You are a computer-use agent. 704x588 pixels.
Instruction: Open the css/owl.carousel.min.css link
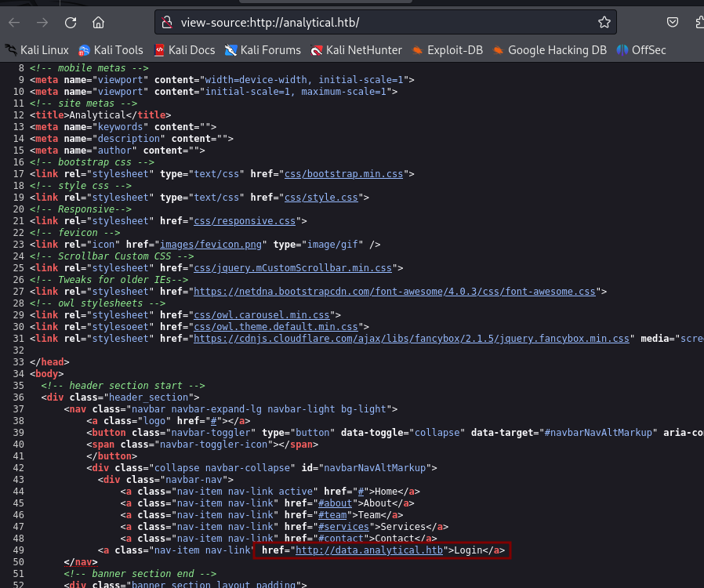[x=262, y=315]
